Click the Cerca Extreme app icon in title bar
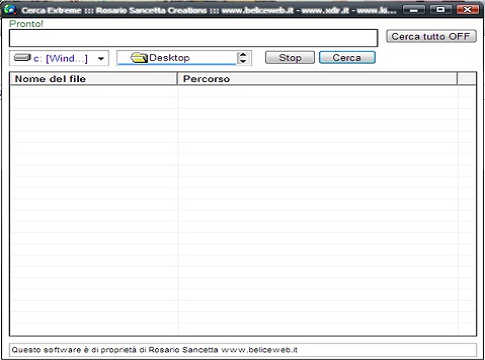Viewport: 485px width, 360px height. coord(9,9)
